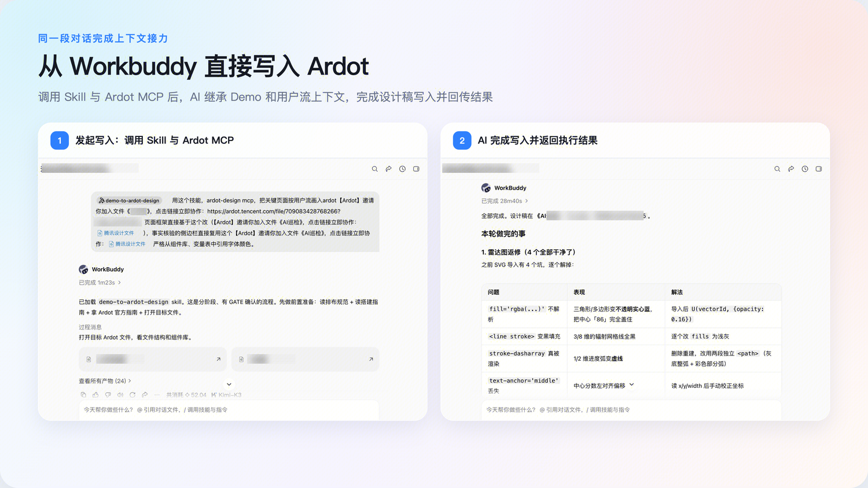
Task: Toggle the side panel icon in panel 1 header
Action: [x=416, y=169]
